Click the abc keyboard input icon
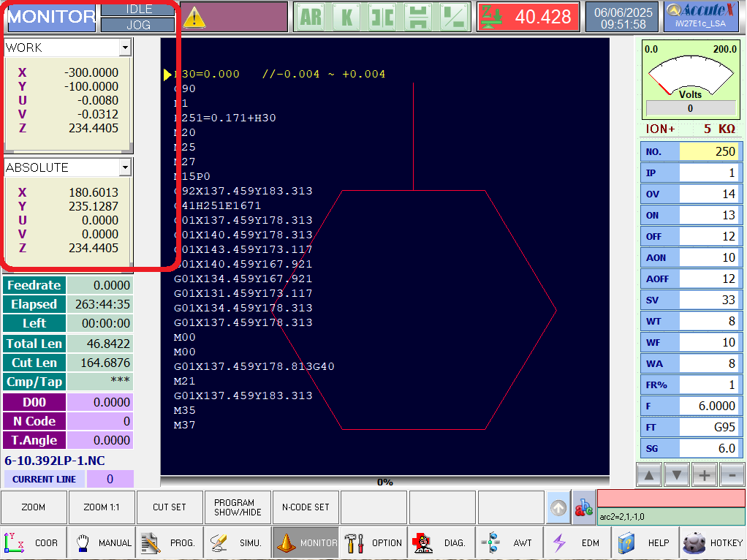 pos(583,508)
